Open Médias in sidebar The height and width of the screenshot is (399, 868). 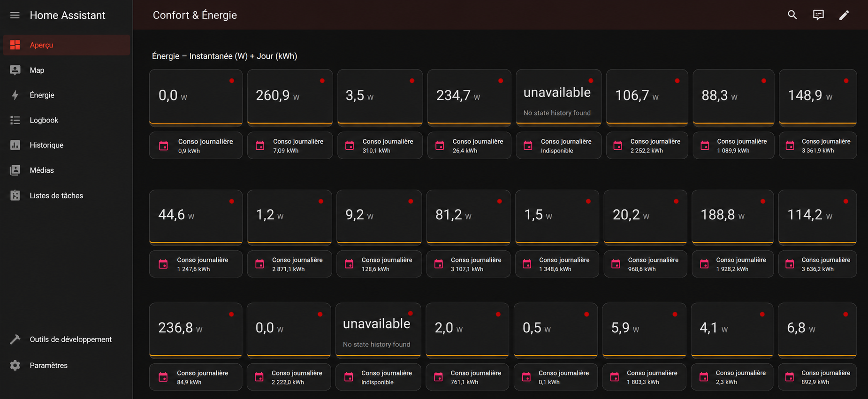[67, 170]
